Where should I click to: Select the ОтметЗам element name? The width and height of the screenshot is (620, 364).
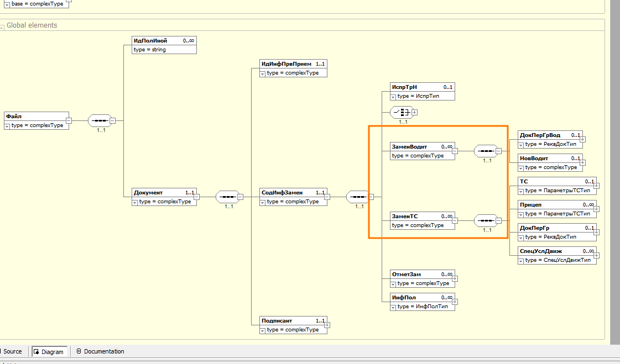(407, 275)
